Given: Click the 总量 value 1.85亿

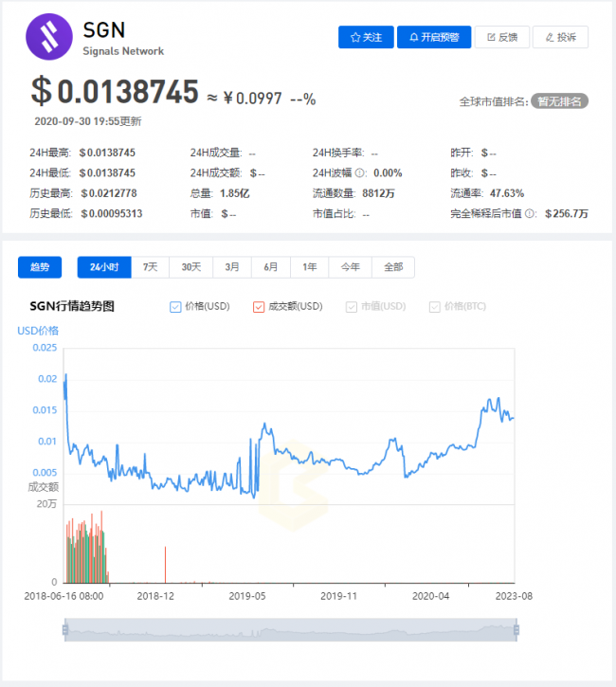Looking at the screenshot, I should coord(235,193).
